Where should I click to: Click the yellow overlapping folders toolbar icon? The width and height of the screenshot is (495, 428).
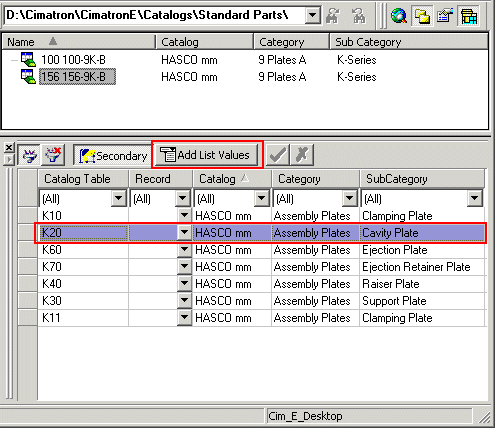[x=422, y=16]
